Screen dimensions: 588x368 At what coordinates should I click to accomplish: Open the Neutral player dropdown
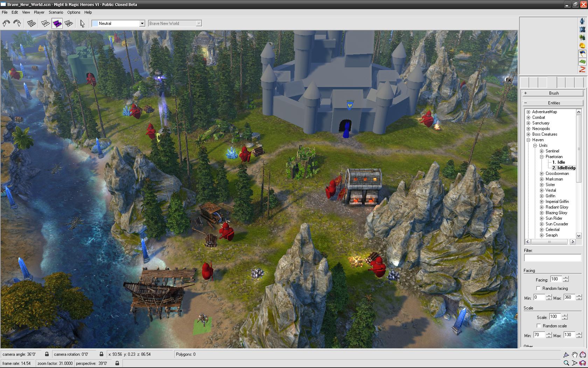point(142,23)
